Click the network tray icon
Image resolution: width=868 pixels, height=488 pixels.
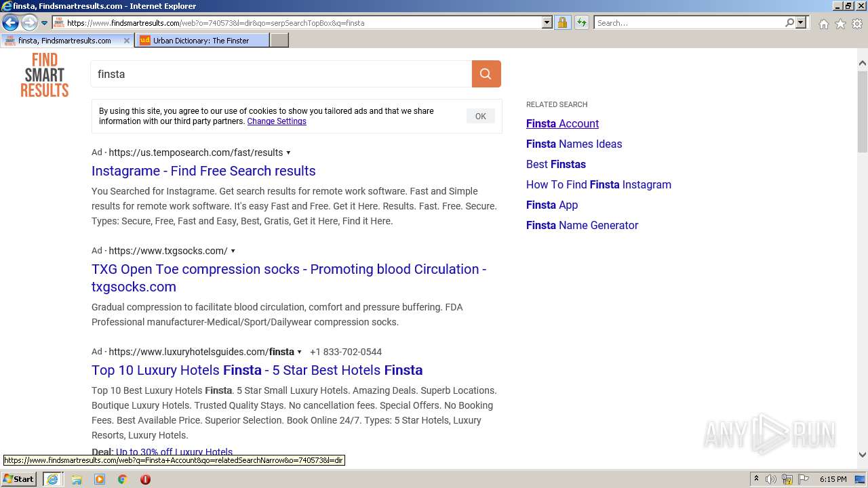pos(787,479)
